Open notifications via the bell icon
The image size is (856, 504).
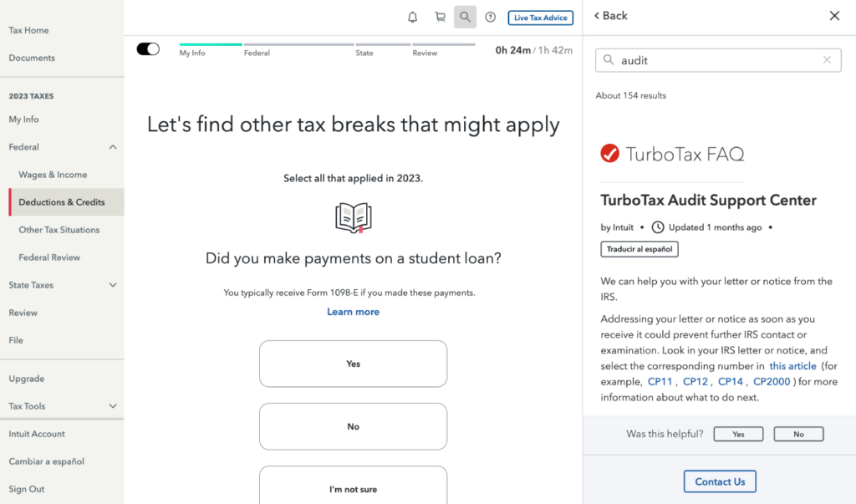(x=412, y=17)
